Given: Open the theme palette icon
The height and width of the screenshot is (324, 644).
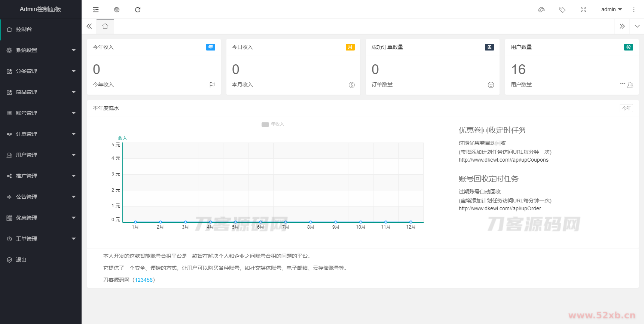Looking at the screenshot, I should [x=541, y=10].
